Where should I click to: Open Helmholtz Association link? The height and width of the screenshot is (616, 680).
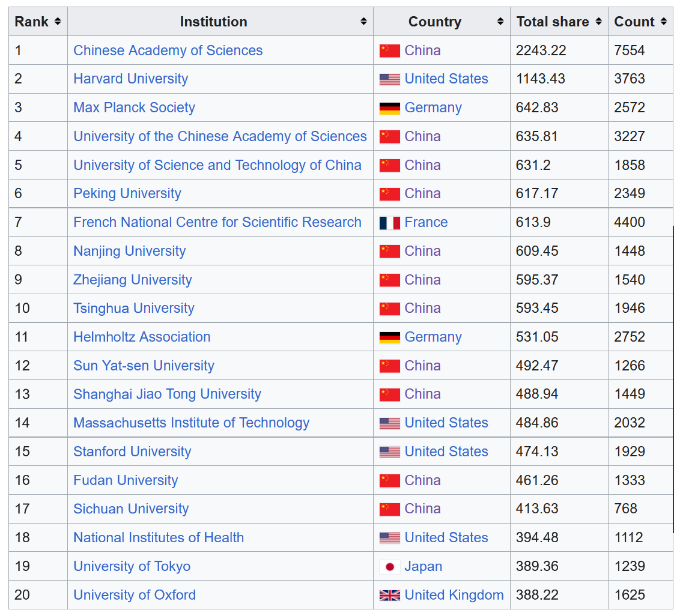(142, 337)
